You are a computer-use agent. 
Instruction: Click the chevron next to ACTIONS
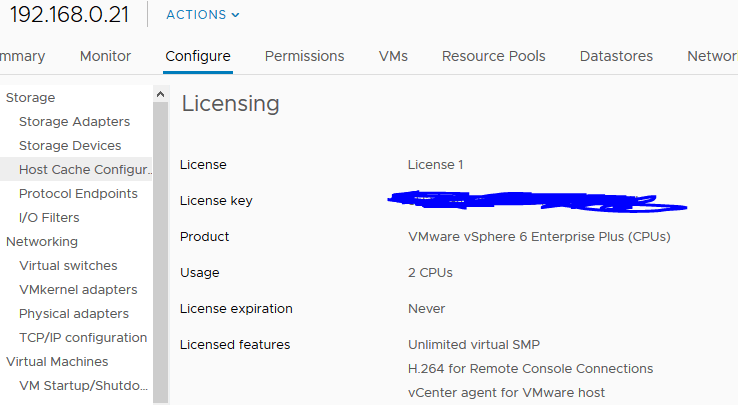(x=235, y=15)
